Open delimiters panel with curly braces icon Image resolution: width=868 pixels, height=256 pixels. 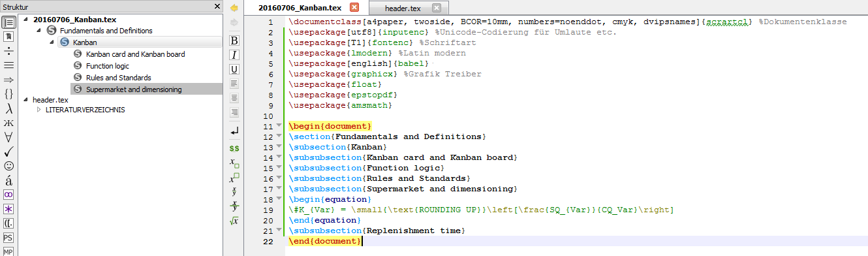[x=9, y=93]
